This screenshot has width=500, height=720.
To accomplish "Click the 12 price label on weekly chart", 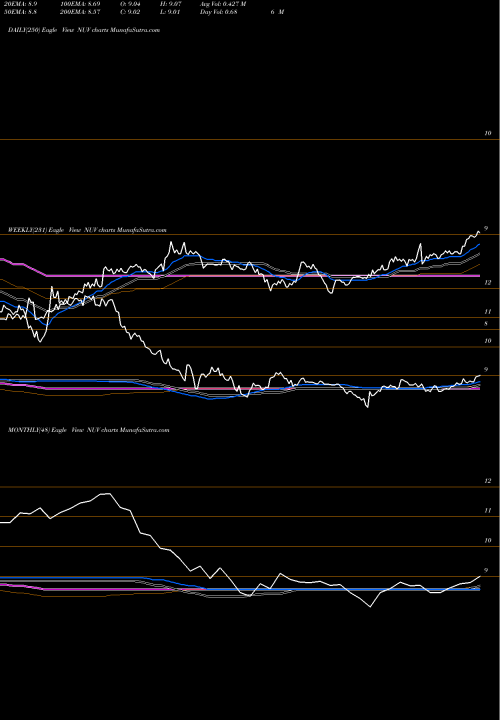I will pos(488,283).
